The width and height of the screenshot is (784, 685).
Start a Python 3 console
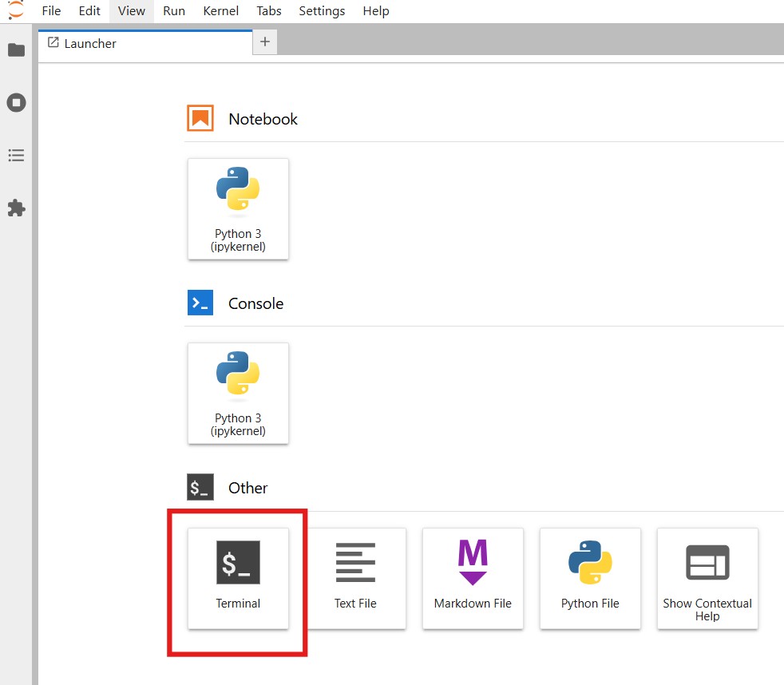tap(238, 393)
